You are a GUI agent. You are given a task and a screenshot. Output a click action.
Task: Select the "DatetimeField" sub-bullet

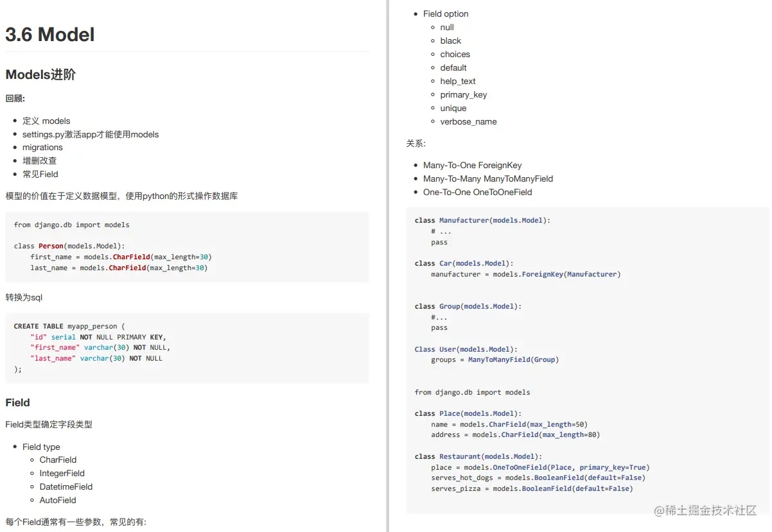66,486
